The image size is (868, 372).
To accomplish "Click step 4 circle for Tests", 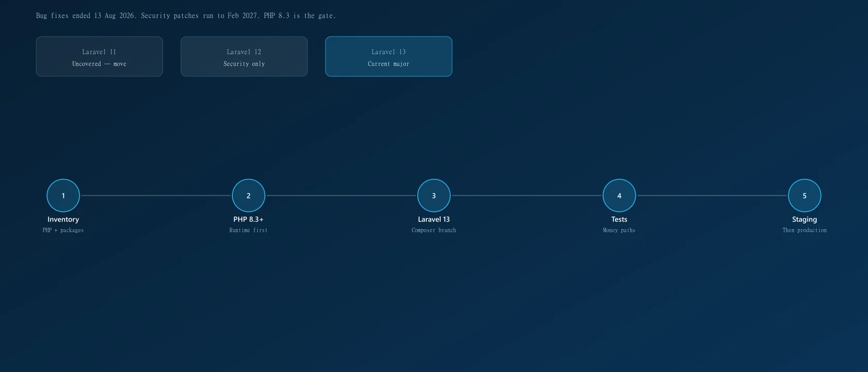I will click(619, 195).
